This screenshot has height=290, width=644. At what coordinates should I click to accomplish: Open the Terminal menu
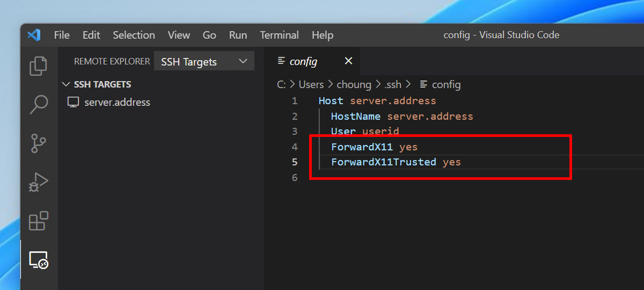coord(279,35)
